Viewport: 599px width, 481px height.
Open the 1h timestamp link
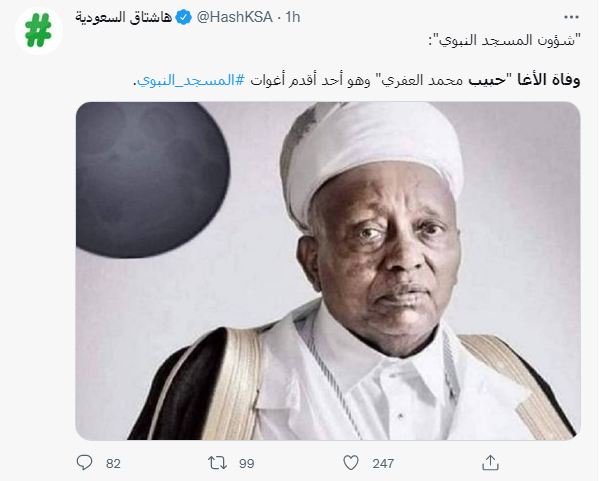point(293,17)
